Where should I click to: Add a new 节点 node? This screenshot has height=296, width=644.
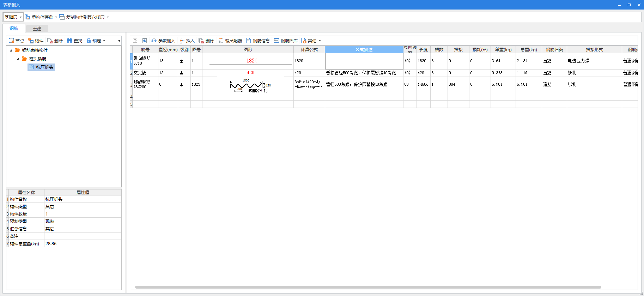tap(16, 41)
